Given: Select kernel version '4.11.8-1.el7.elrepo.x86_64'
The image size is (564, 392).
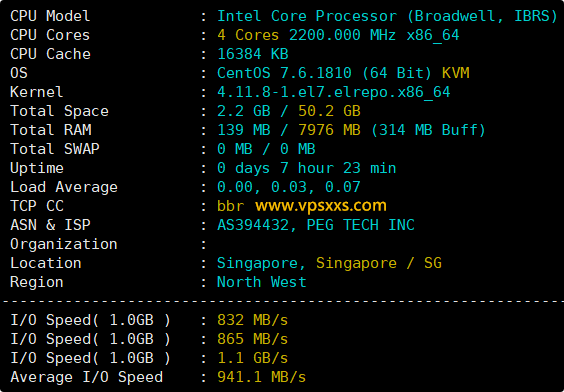Looking at the screenshot, I should 333,92.
